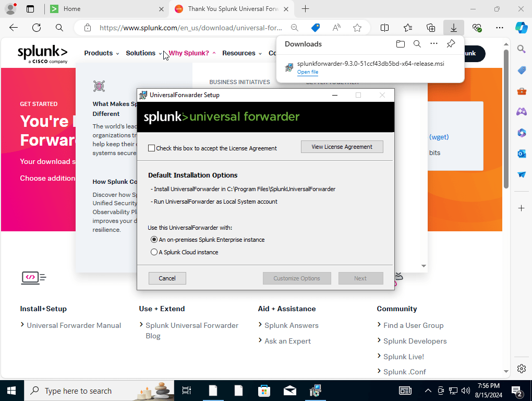Image resolution: width=532 pixels, height=401 pixels.
Task: Expand the Resources menu
Action: coord(242,53)
